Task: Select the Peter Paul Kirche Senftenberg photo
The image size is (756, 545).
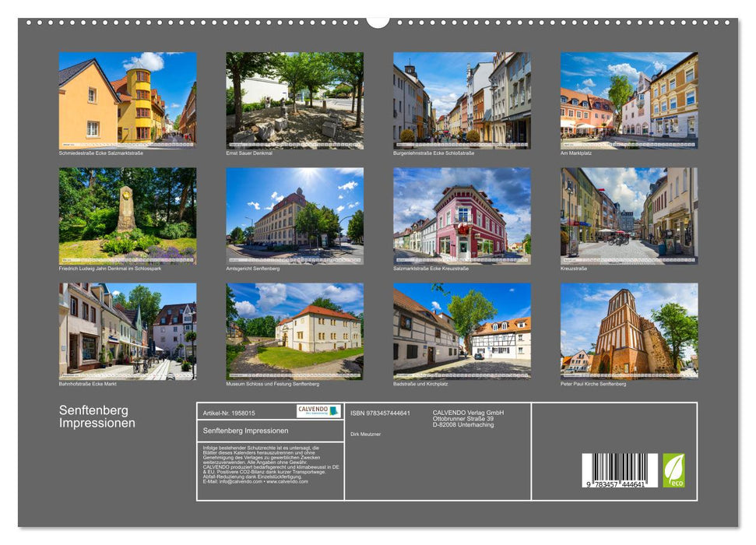Action: point(632,333)
